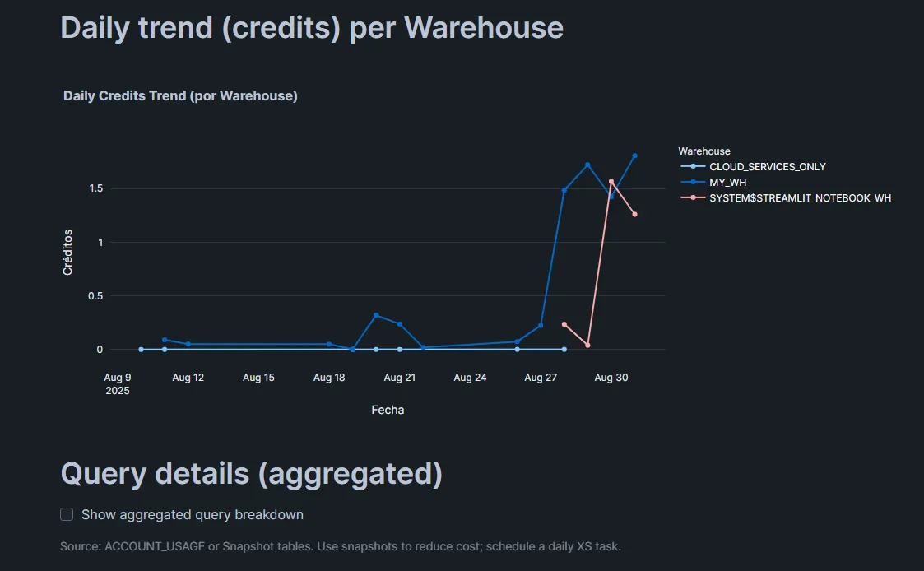
Task: Click the lowest pink data point near Aug 30
Action: coord(589,345)
